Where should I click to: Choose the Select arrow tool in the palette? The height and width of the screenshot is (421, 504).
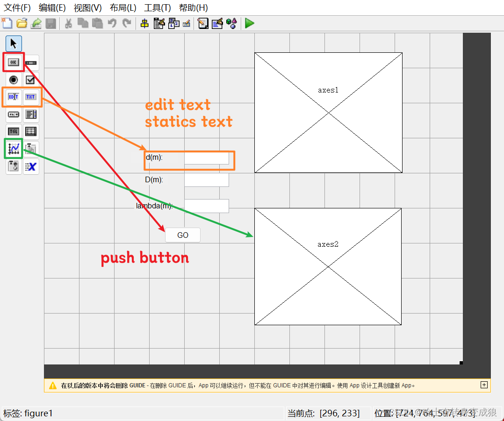tap(14, 43)
